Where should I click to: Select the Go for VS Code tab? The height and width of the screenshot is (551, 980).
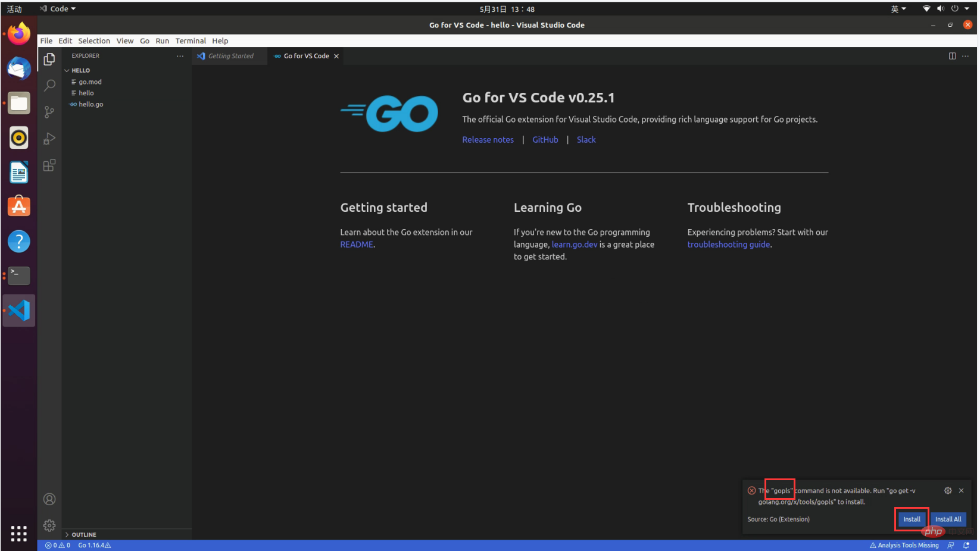tap(305, 56)
